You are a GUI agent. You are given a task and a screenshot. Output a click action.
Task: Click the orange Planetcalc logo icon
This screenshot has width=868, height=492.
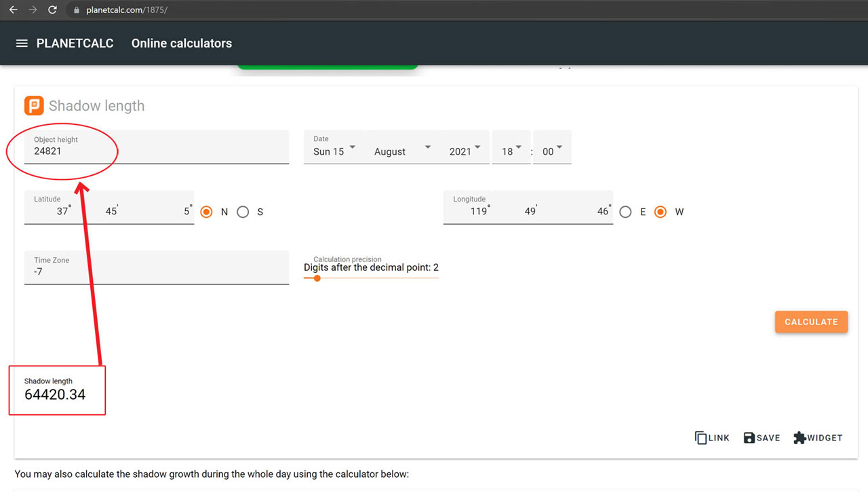[x=34, y=106]
